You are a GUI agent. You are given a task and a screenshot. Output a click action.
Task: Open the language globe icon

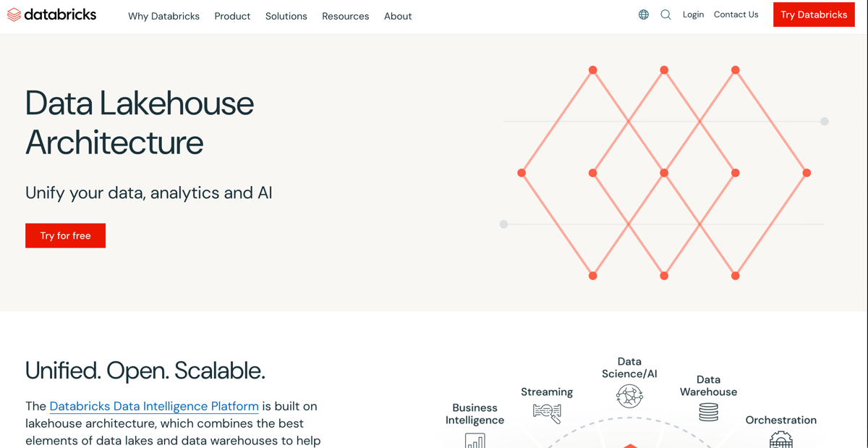point(643,14)
